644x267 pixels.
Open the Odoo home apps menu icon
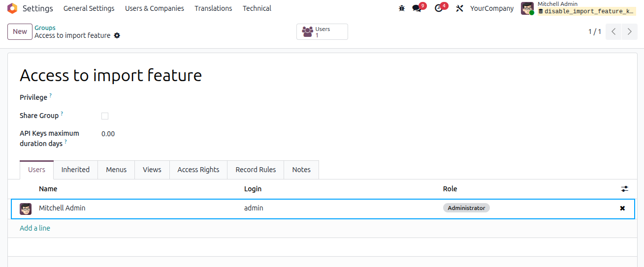pyautogui.click(x=12, y=8)
